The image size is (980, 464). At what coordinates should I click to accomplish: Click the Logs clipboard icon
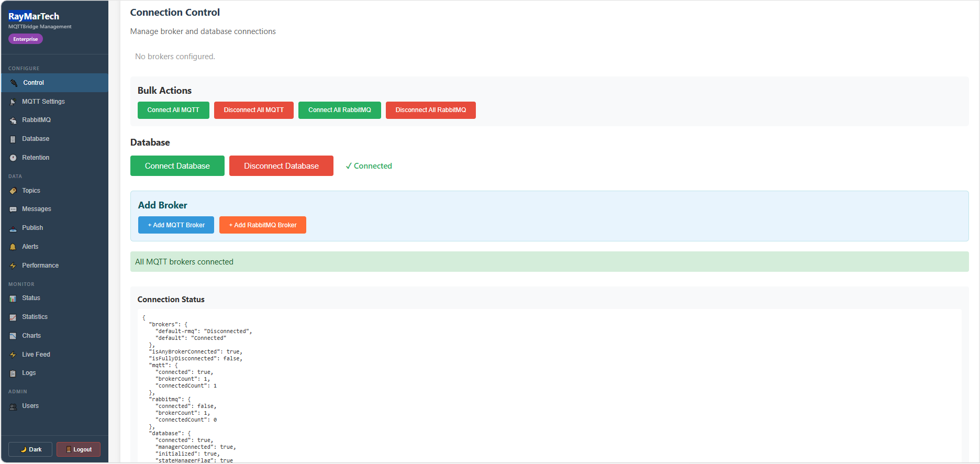tap(13, 373)
